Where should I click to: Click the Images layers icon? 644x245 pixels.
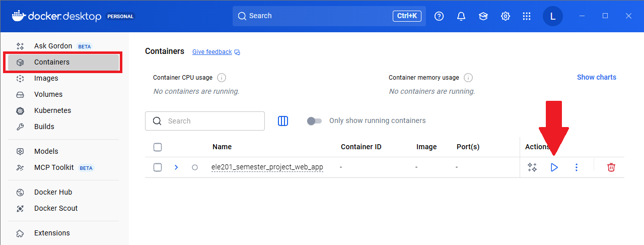pyautogui.click(x=20, y=79)
